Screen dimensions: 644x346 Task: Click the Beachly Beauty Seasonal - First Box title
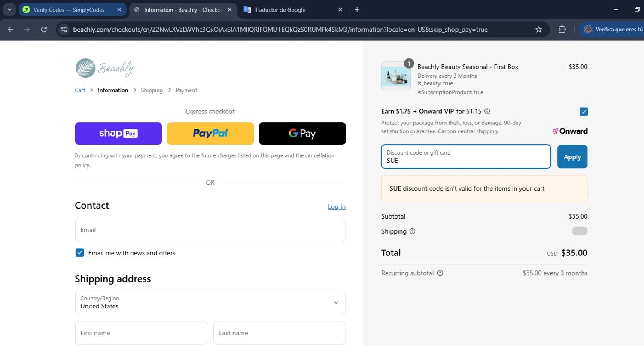pyautogui.click(x=468, y=67)
